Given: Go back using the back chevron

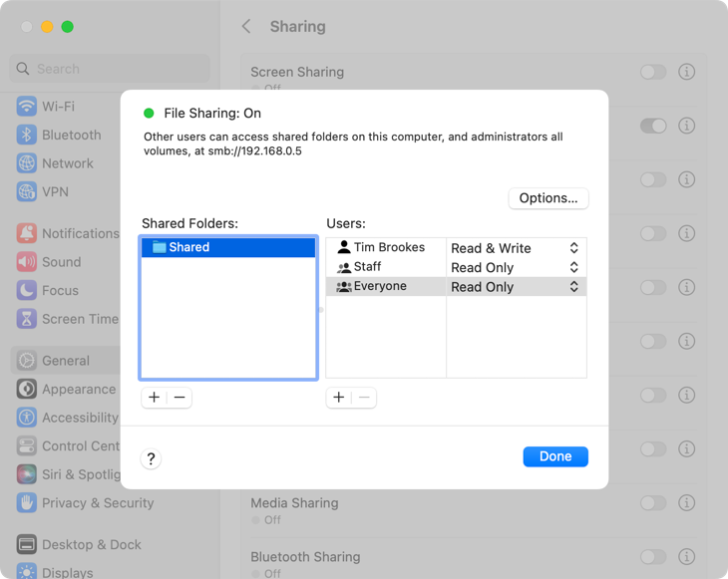Looking at the screenshot, I should pyautogui.click(x=246, y=27).
